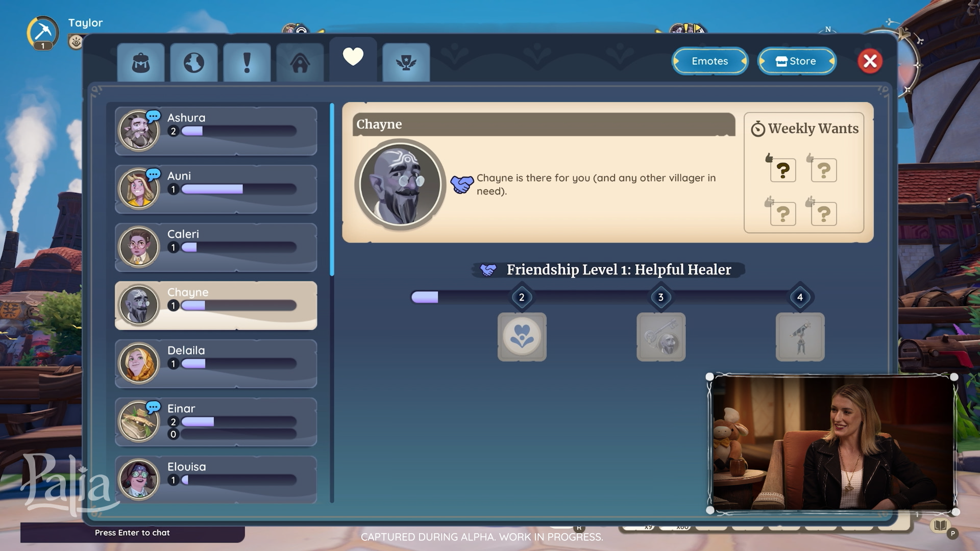Open the backpack inventory tab
The width and height of the screenshot is (980, 551).
click(141, 63)
